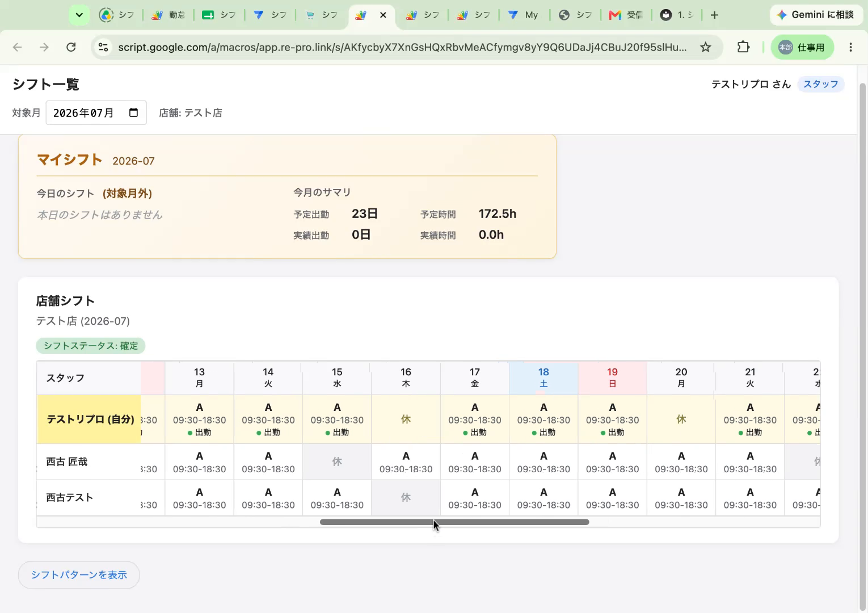Select the 16 木 column header
868x613 pixels.
[406, 377]
